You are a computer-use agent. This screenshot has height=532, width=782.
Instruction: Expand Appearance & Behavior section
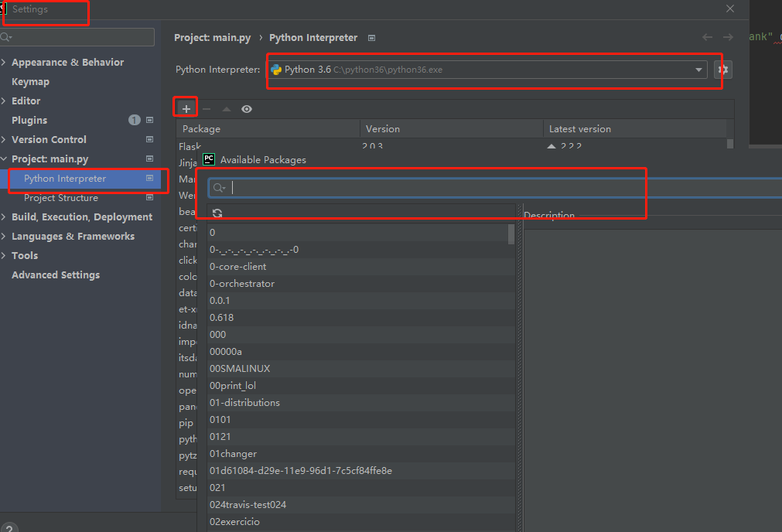(x=4, y=63)
